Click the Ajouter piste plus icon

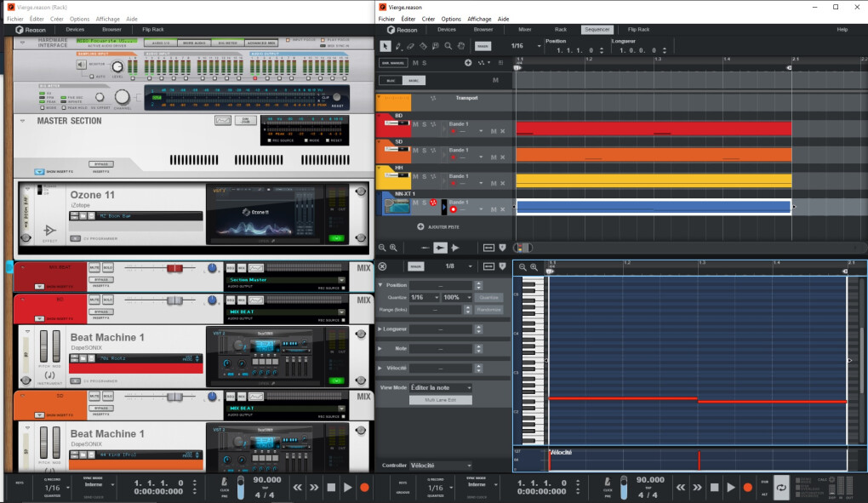(420, 227)
